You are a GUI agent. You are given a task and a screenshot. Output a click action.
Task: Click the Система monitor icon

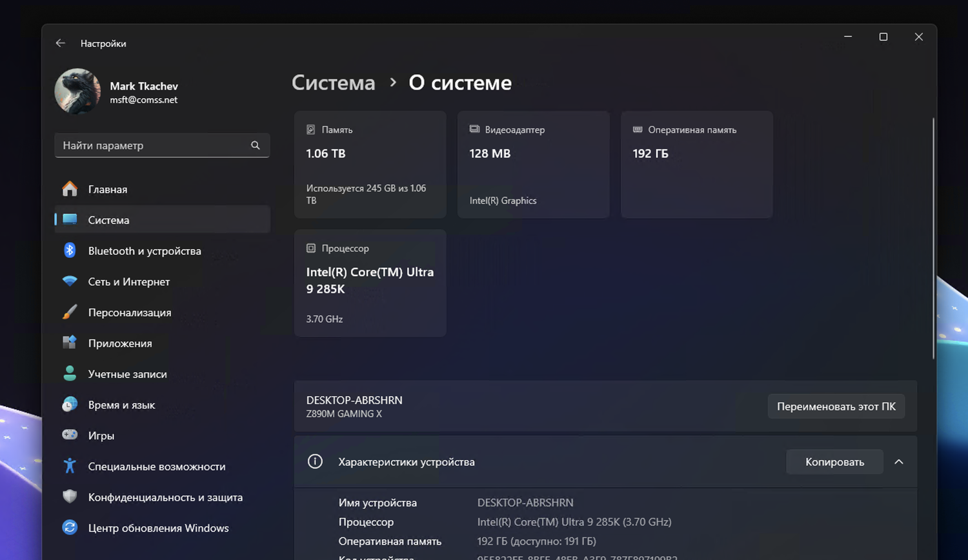tap(70, 220)
